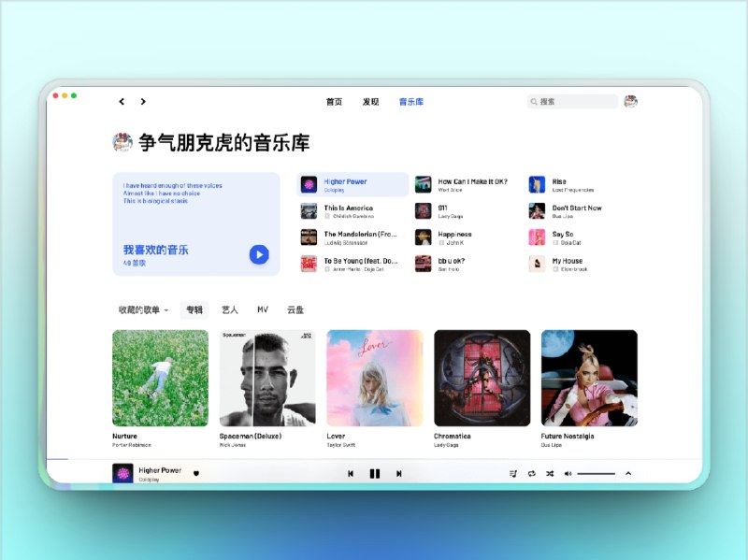Enable shuffle playback in the player bar

pos(551,474)
